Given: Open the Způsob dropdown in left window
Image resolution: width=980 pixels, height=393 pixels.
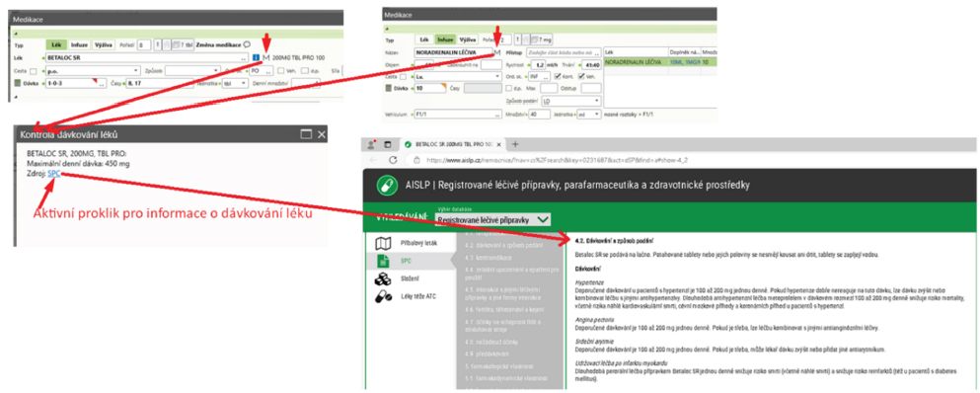Looking at the screenshot, I should tap(191, 71).
